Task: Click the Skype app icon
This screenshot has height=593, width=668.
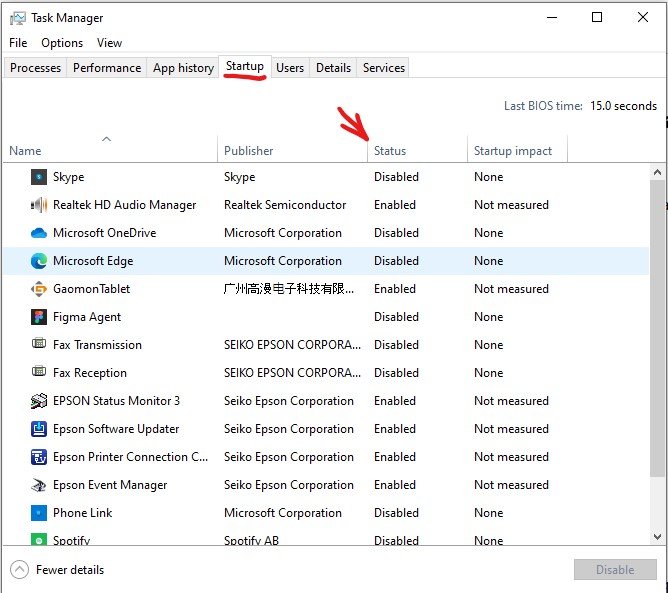Action: 39,177
